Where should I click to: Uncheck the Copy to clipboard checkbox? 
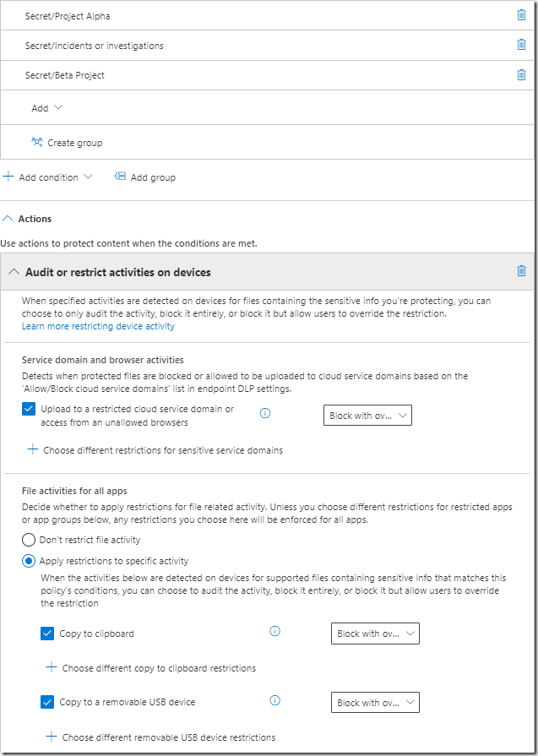(47, 634)
